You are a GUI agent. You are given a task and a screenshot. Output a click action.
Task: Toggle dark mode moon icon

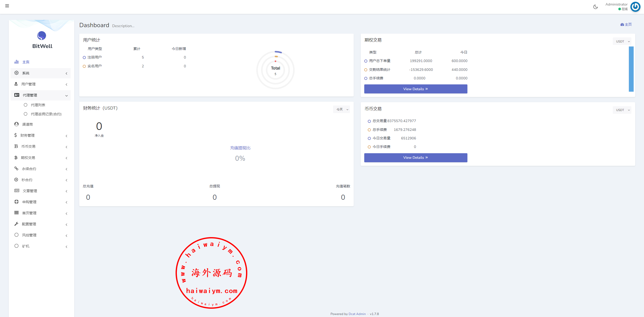(x=595, y=7)
